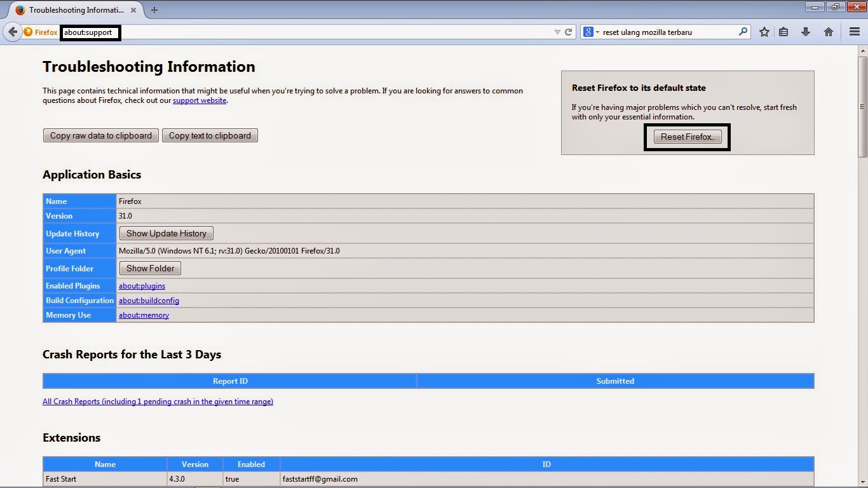Open the support website link
The height and width of the screenshot is (488, 868).
click(x=200, y=100)
